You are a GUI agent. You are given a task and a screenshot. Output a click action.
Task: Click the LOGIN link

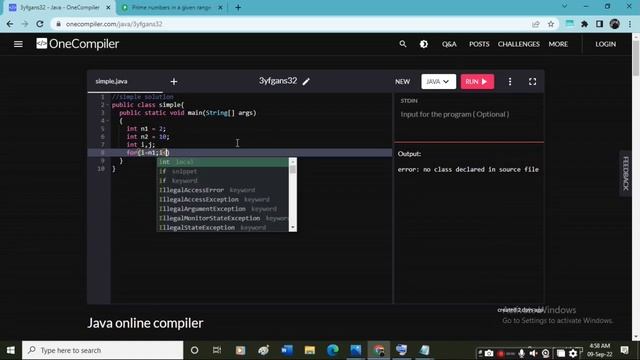[x=605, y=44]
